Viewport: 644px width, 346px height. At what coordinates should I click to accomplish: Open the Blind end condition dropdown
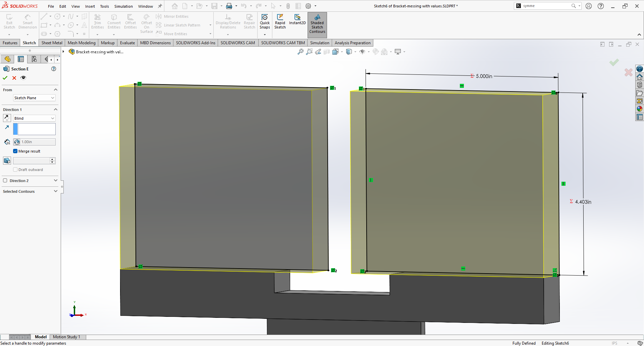[x=34, y=118]
